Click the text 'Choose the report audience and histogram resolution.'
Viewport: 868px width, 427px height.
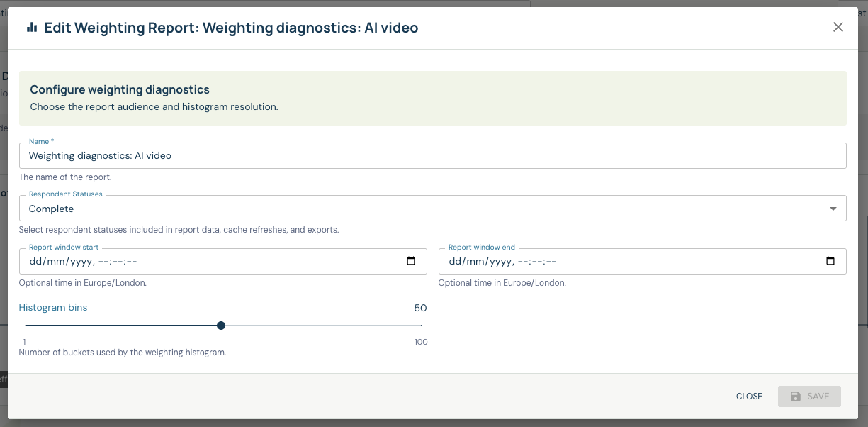coord(154,107)
